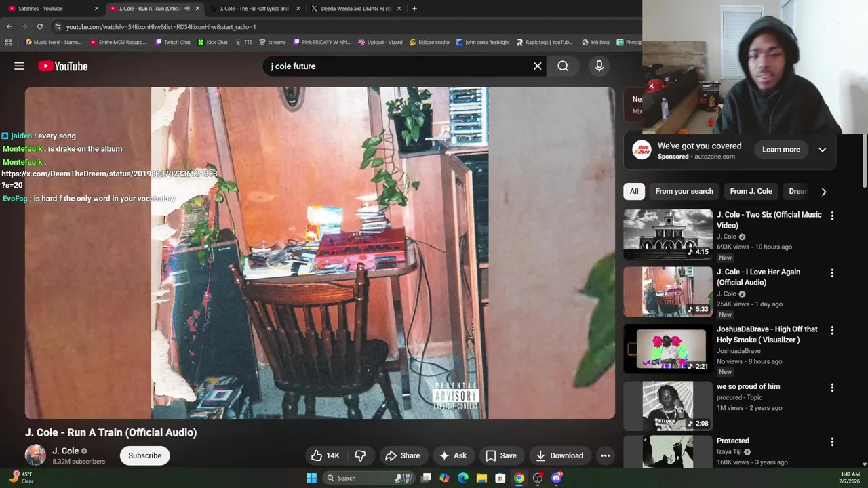Select the From your search chip

(684, 191)
